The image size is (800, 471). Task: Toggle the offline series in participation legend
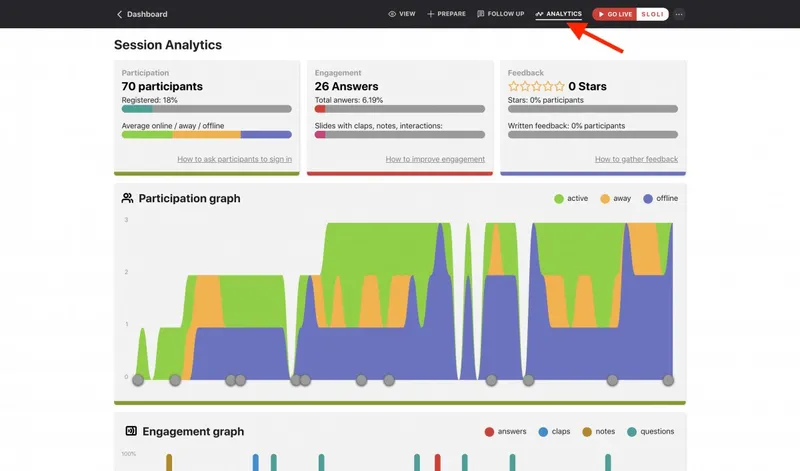(x=660, y=199)
